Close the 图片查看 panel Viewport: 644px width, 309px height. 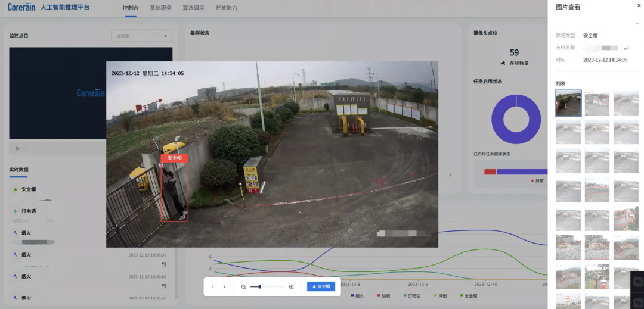[639, 6]
